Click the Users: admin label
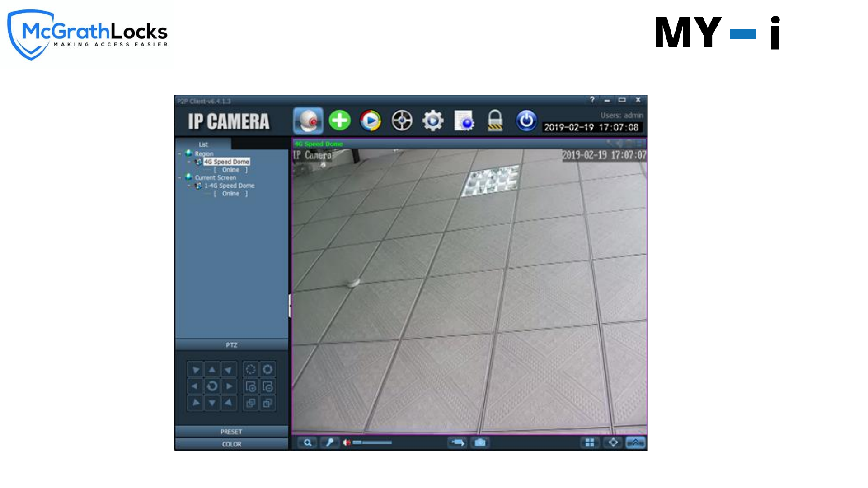 (x=622, y=116)
